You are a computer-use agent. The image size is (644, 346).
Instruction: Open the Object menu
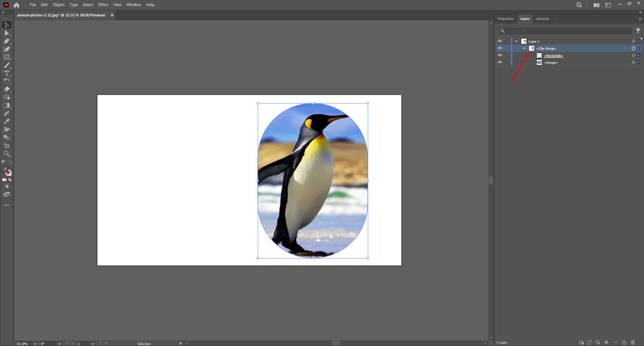(x=58, y=5)
